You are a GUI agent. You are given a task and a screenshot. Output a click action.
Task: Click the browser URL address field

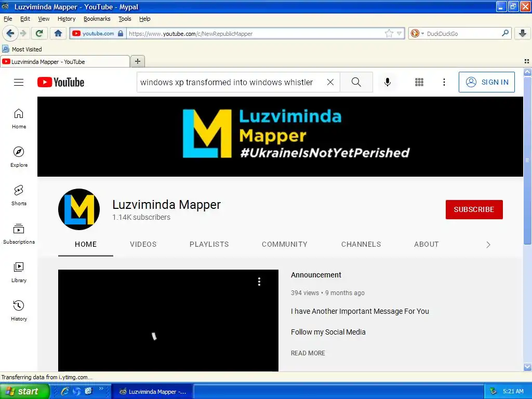(x=255, y=34)
